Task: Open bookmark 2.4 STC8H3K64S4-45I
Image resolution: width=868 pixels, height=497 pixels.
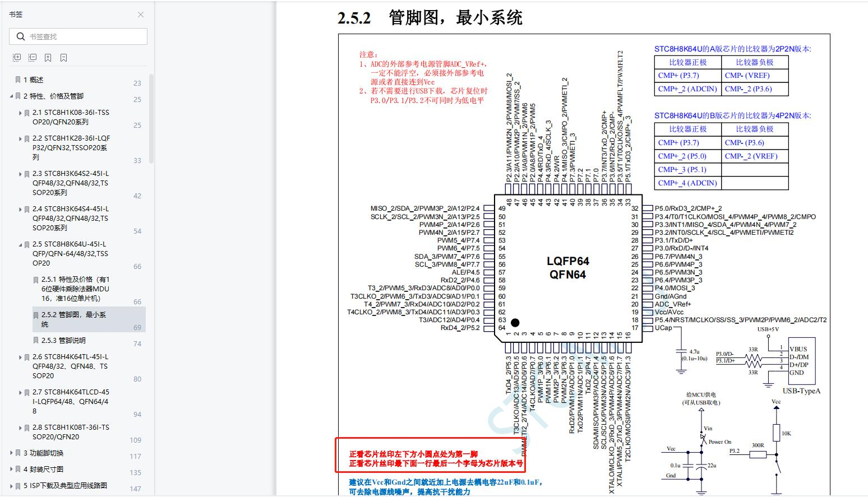Action: [71, 218]
